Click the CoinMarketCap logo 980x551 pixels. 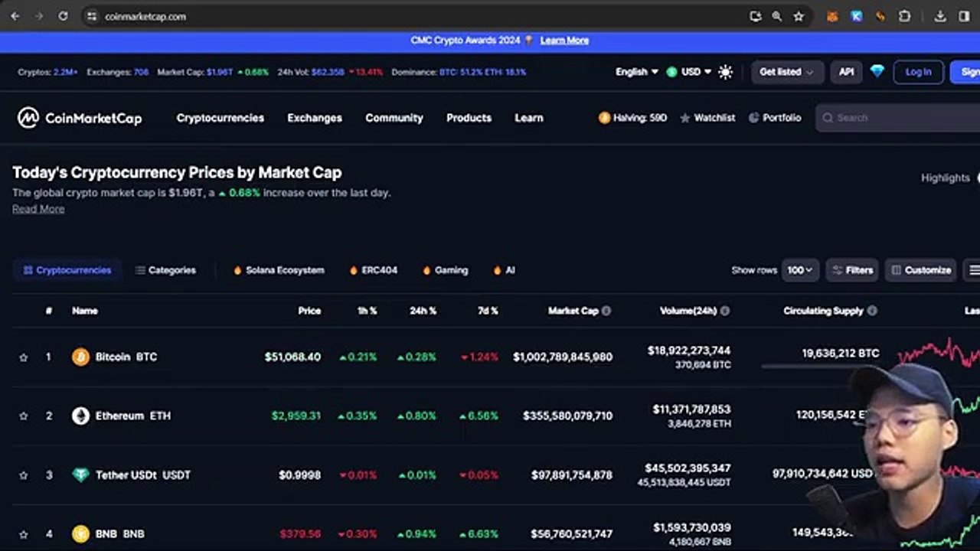[80, 118]
